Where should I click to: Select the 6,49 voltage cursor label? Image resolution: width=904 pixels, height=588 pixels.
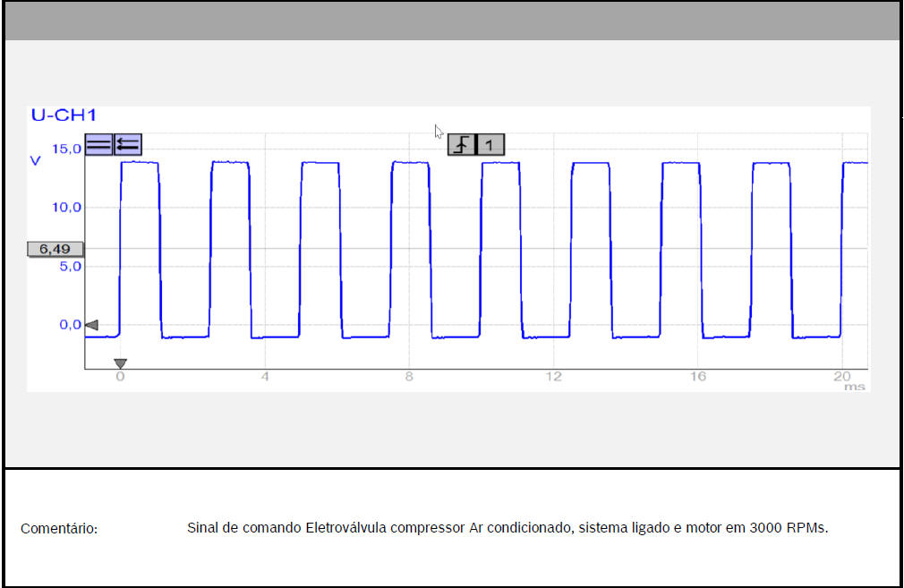(x=55, y=249)
